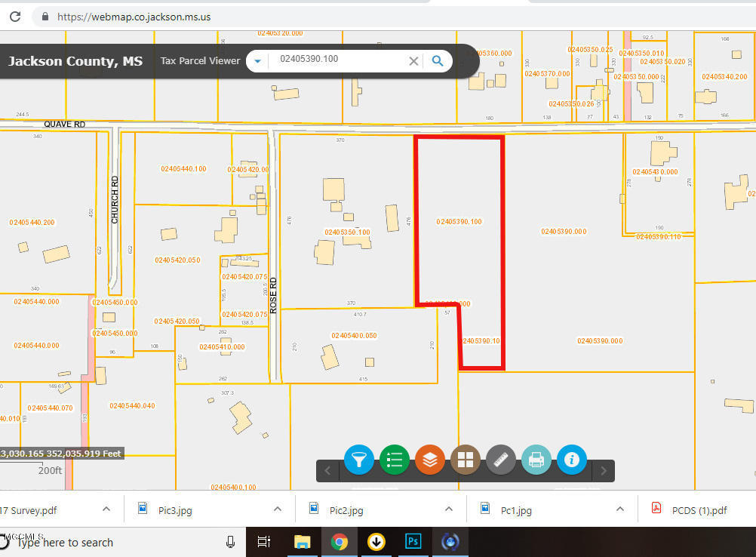Switch to Chrome in the taskbar
The image size is (756, 557).
pos(340,542)
